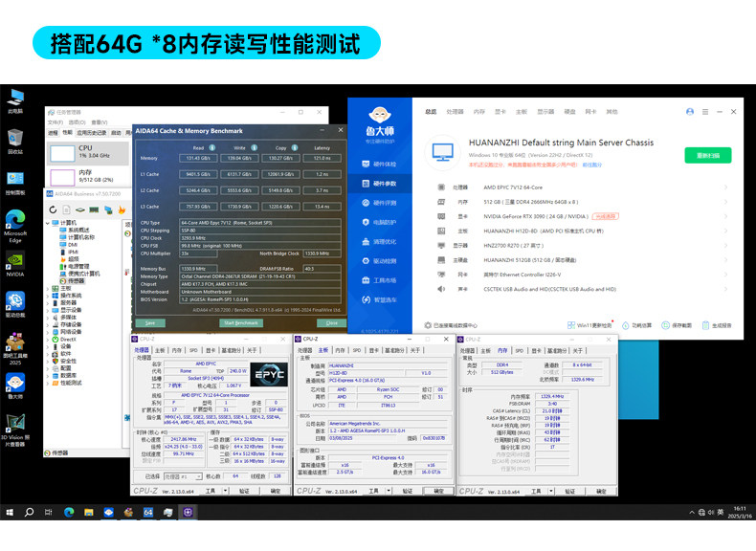
Task: Click 生成报告 at Lu Dashi bottom
Action: point(717,325)
